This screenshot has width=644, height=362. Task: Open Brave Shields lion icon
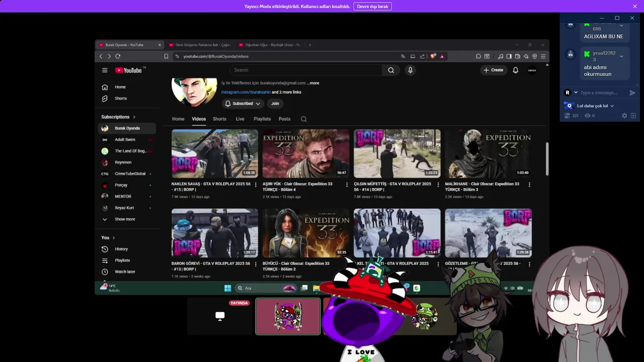point(433,56)
